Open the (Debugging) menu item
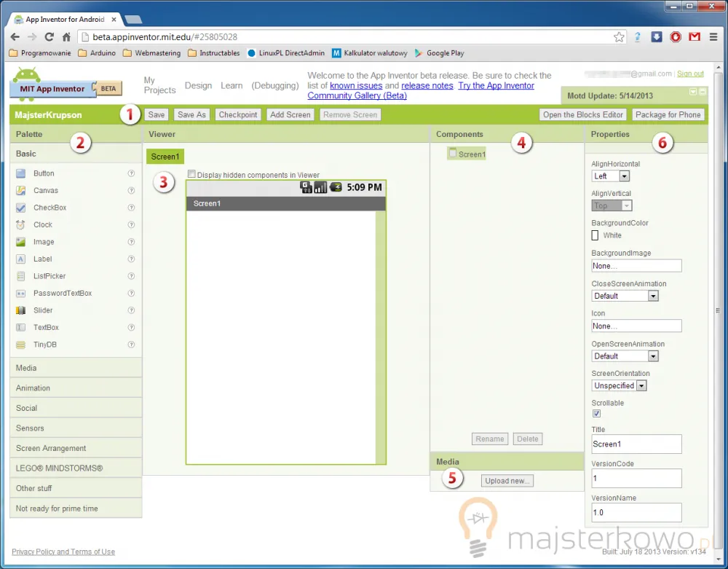Screen dimensions: 728x569 pyautogui.click(x=275, y=85)
